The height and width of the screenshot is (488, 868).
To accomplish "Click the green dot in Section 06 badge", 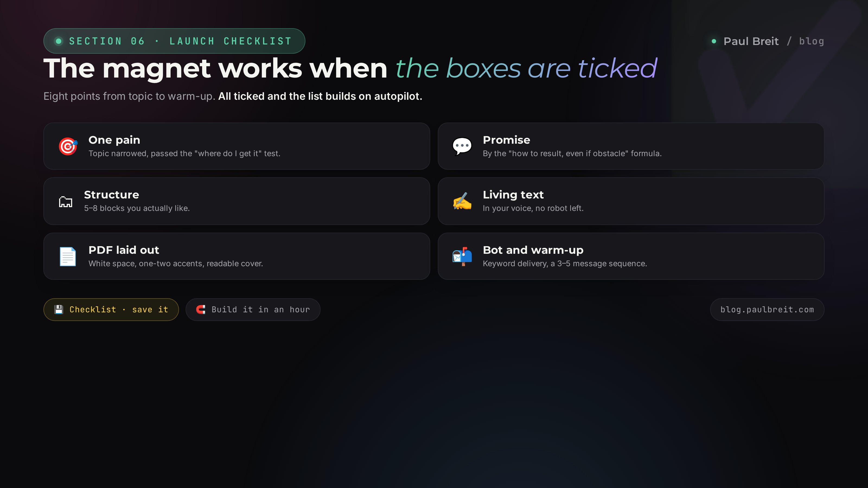I will click(x=59, y=41).
